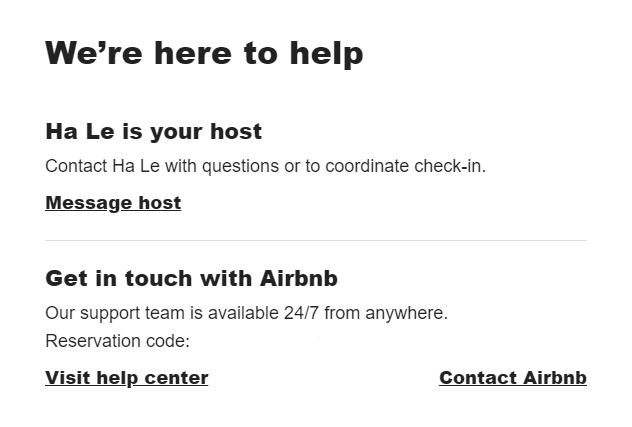Click the horizontal divider between sections
This screenshot has height=427, width=632.
(x=315, y=241)
